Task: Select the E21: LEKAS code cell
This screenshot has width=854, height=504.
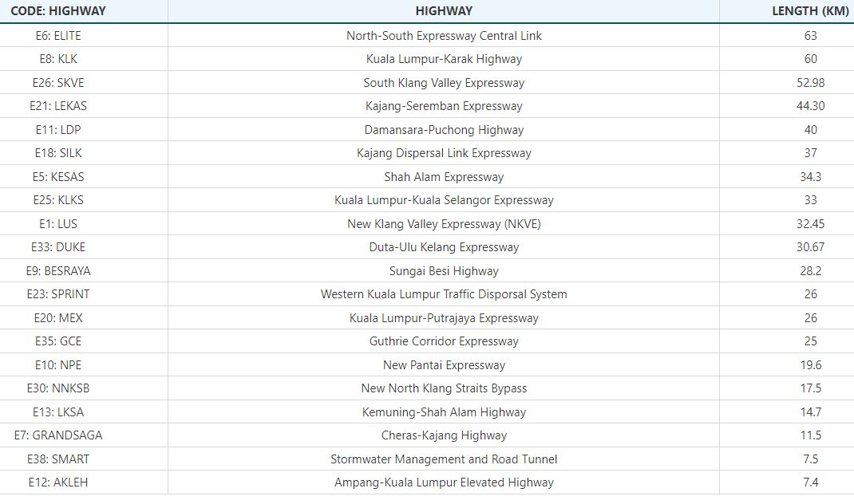Action: click(58, 106)
